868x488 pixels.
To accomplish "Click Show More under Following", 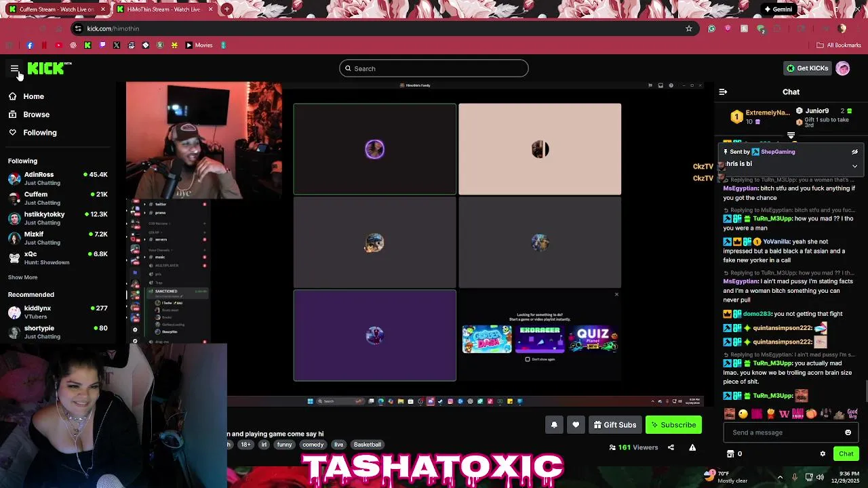I will (x=22, y=277).
